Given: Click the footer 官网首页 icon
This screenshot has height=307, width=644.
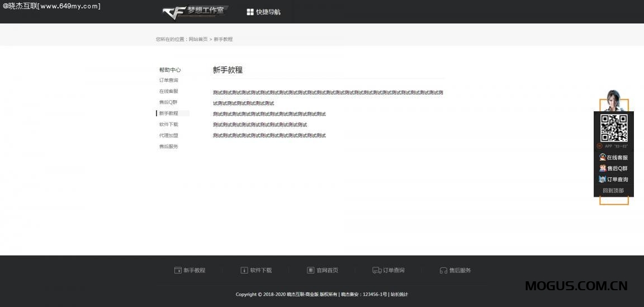Looking at the screenshot, I should pos(310,270).
